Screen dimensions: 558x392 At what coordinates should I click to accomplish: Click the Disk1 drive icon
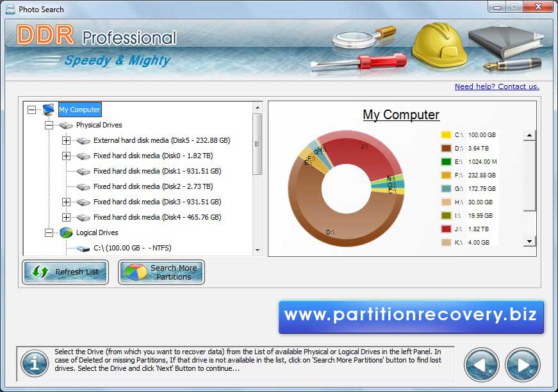(83, 172)
